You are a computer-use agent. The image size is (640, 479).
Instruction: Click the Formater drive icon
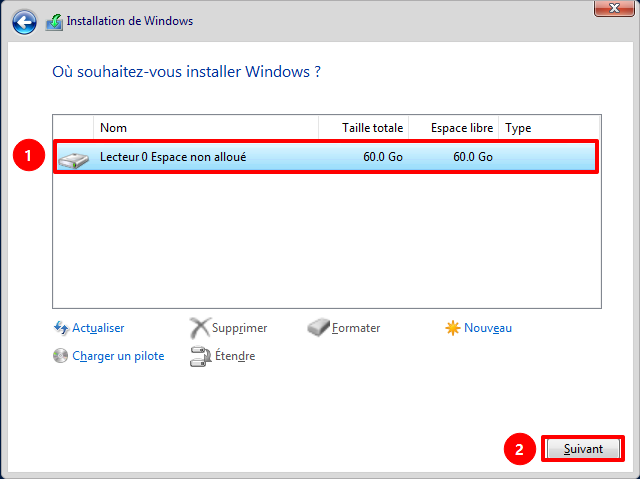(319, 328)
